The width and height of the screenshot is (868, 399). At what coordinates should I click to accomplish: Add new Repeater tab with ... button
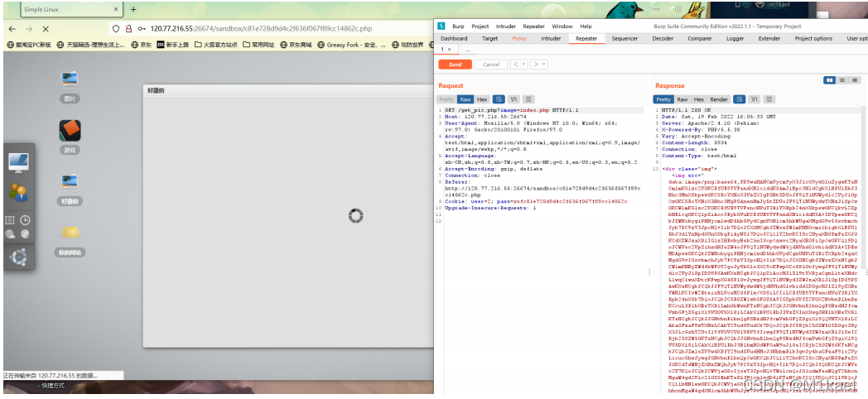[x=468, y=50]
